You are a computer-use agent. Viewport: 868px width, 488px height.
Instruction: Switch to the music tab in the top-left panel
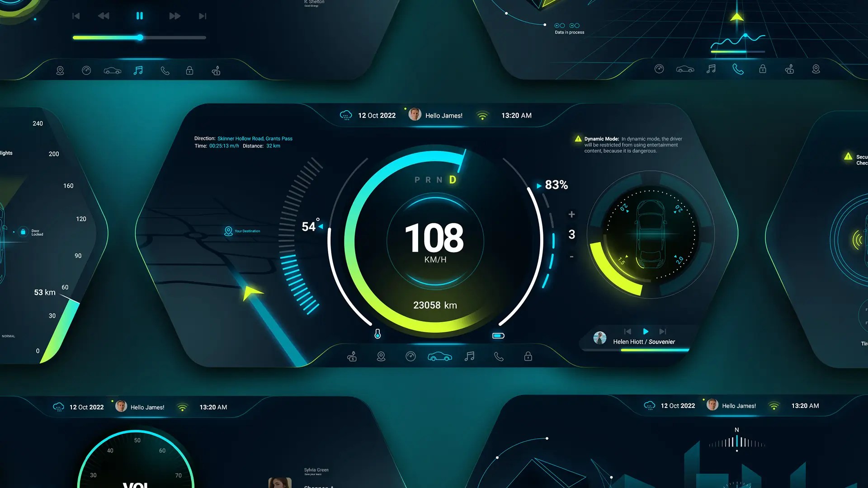pyautogui.click(x=139, y=70)
